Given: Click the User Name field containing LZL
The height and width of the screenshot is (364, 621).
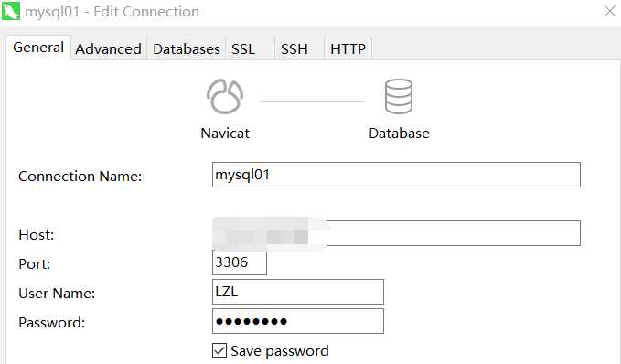Looking at the screenshot, I should [298, 292].
